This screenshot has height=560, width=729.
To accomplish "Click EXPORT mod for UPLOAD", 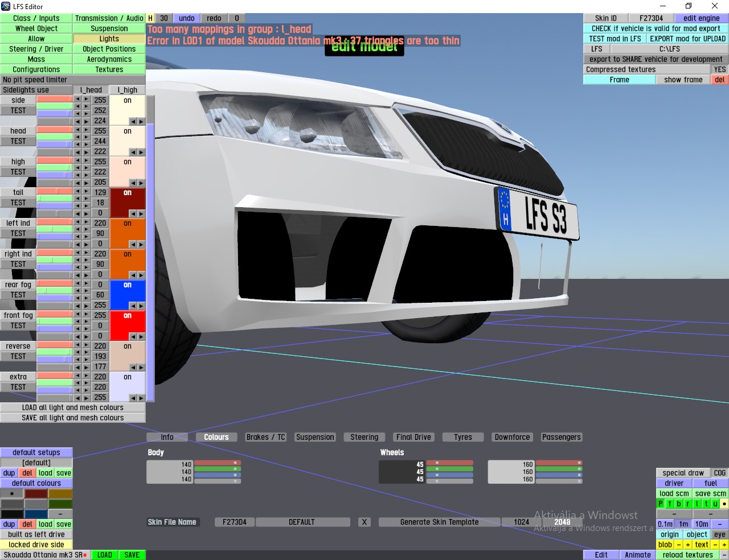I will [688, 39].
